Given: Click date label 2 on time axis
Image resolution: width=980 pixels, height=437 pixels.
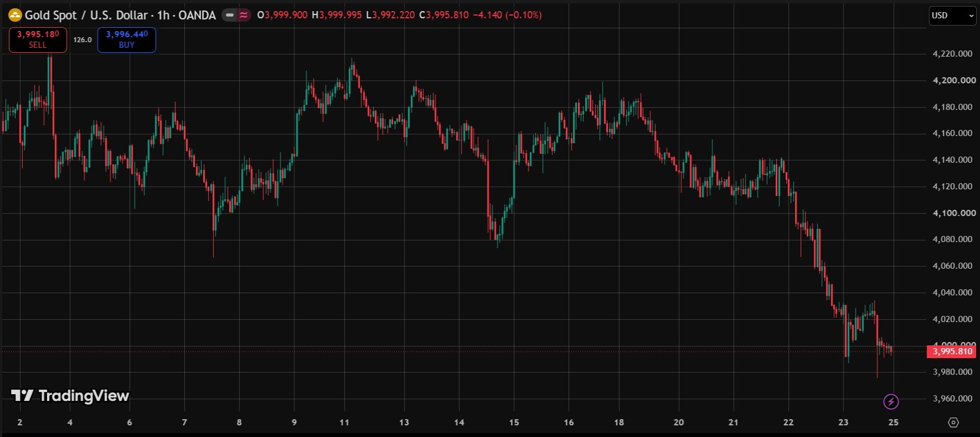Looking at the screenshot, I should (20, 423).
